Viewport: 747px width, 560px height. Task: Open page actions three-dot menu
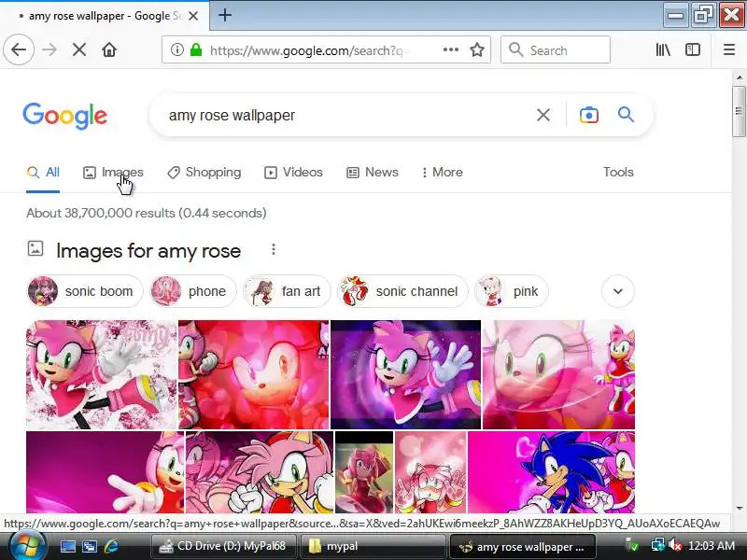[x=451, y=49]
